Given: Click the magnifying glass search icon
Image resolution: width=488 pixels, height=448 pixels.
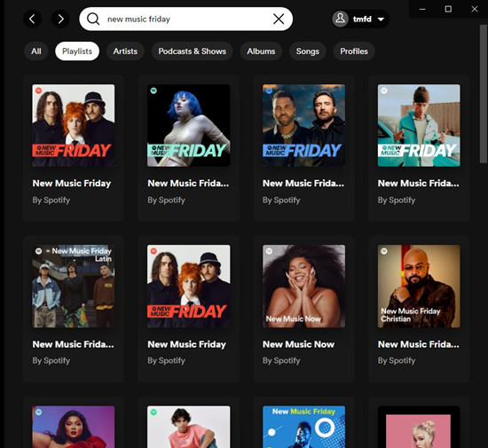Looking at the screenshot, I should click(93, 19).
